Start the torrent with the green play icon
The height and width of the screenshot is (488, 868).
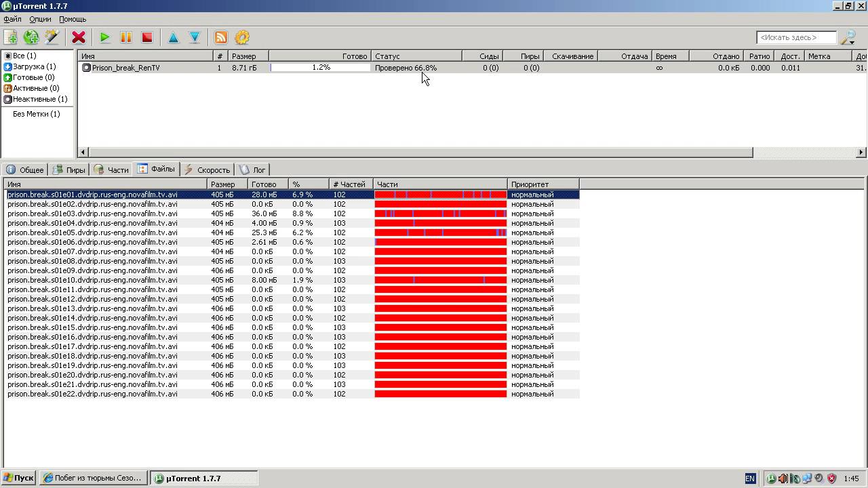click(104, 37)
